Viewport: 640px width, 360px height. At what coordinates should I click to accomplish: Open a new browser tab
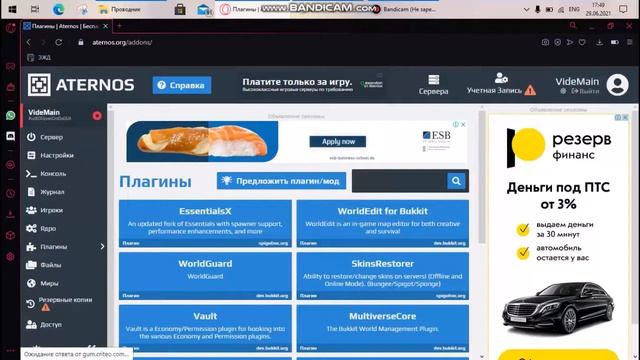click(120, 26)
